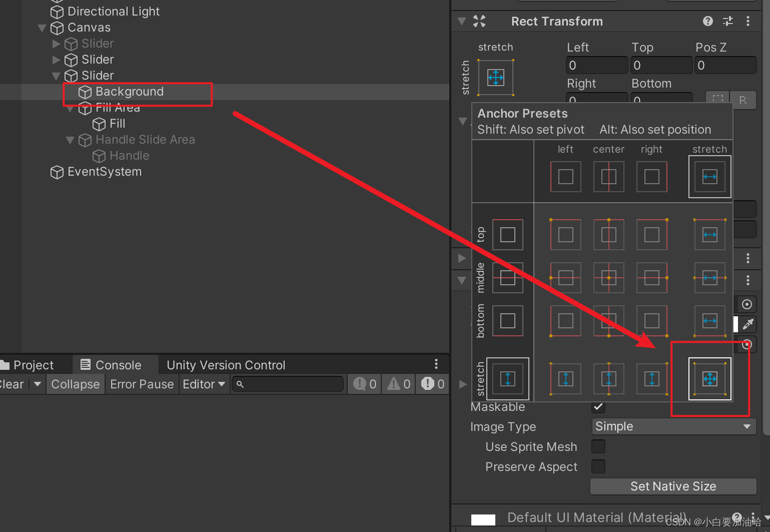
Task: Switch to the Project tab
Action: click(x=27, y=365)
